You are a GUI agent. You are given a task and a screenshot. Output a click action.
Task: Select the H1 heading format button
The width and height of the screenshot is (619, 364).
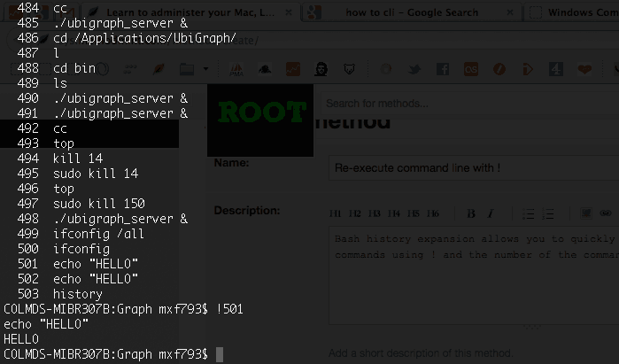[x=335, y=213]
